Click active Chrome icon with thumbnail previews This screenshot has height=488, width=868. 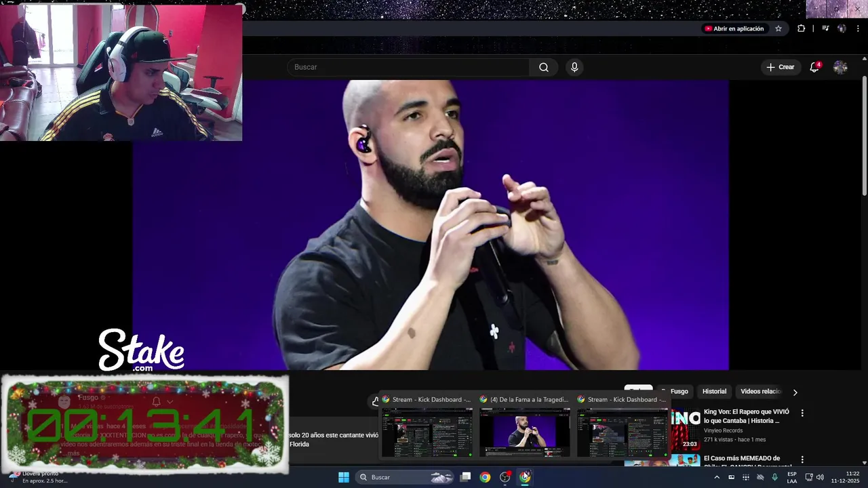click(525, 477)
